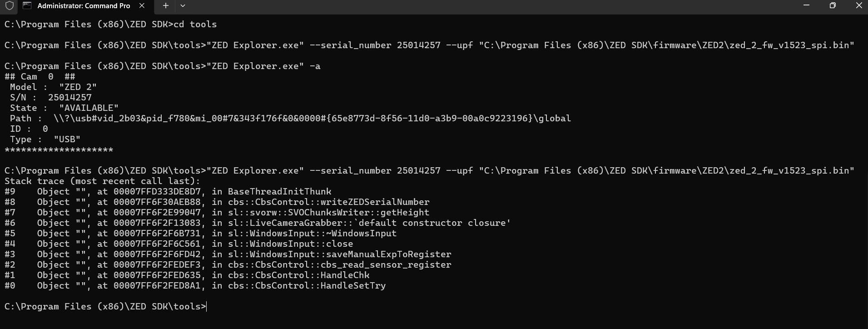Viewport: 868px width, 329px height.
Task: Click the USB device path line
Action: coord(312,119)
